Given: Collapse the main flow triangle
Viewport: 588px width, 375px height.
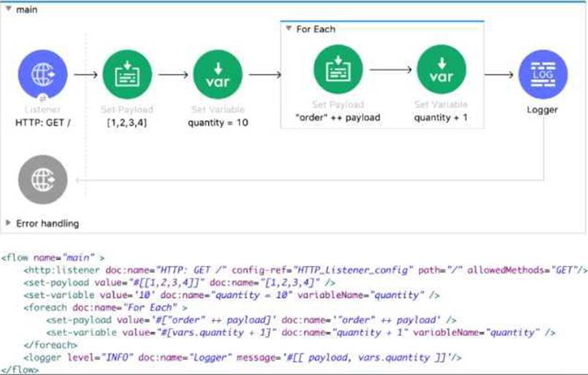Looking at the screenshot, I should (x=8, y=10).
